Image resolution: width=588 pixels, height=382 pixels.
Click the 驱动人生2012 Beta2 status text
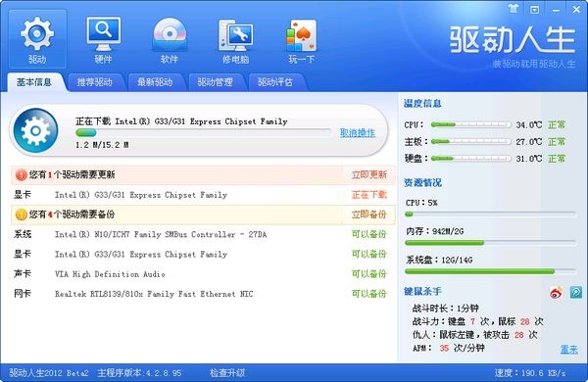49,373
